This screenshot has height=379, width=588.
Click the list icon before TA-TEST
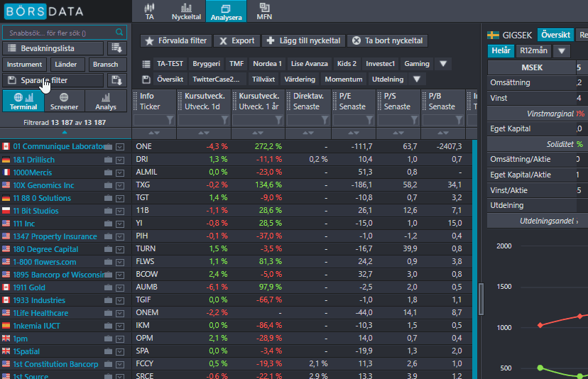pyautogui.click(x=146, y=64)
